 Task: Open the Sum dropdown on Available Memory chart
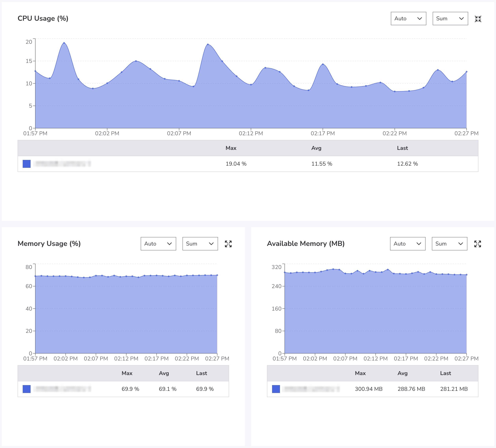point(449,244)
